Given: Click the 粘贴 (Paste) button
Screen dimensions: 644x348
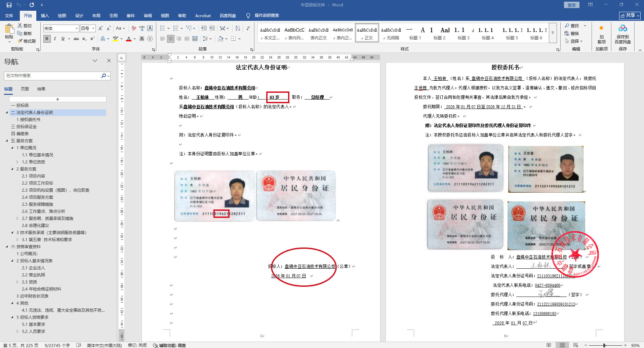Looking at the screenshot, I should [x=9, y=34].
